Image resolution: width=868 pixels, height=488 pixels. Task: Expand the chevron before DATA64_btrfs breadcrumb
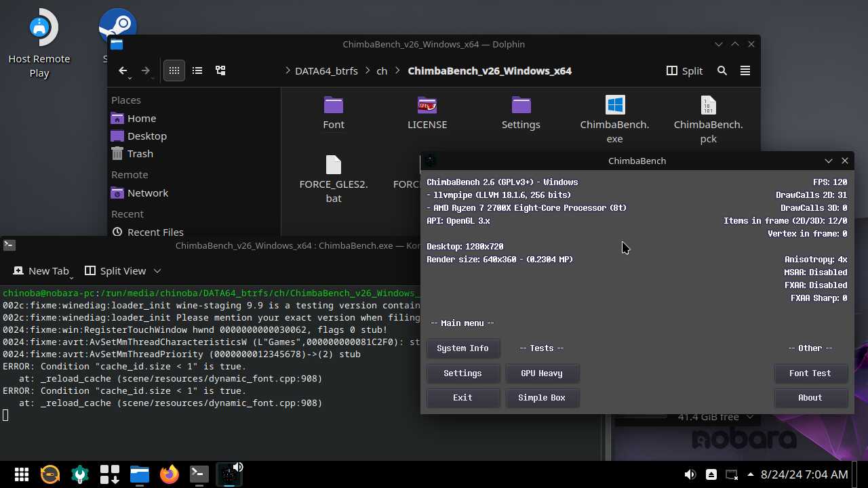click(288, 70)
